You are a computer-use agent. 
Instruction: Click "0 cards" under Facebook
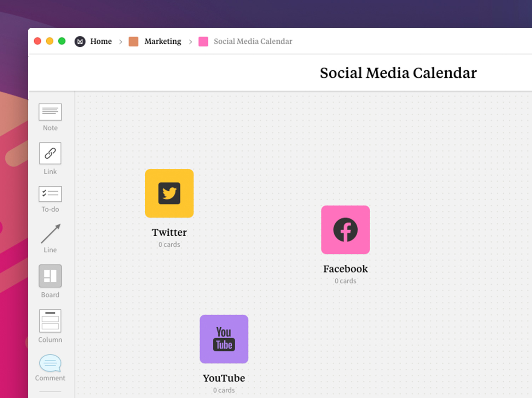pyautogui.click(x=346, y=281)
